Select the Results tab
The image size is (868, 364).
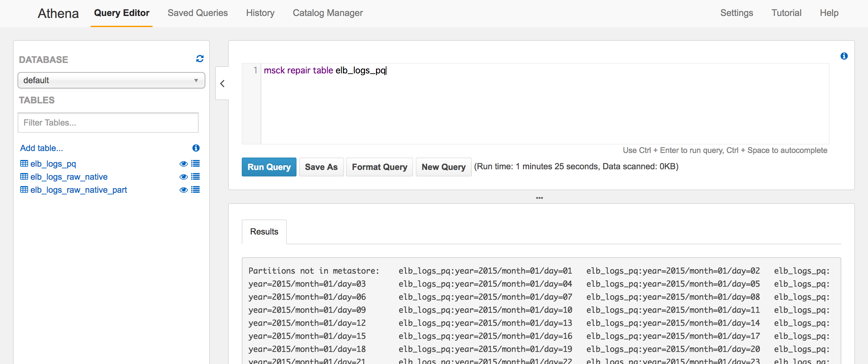(264, 232)
